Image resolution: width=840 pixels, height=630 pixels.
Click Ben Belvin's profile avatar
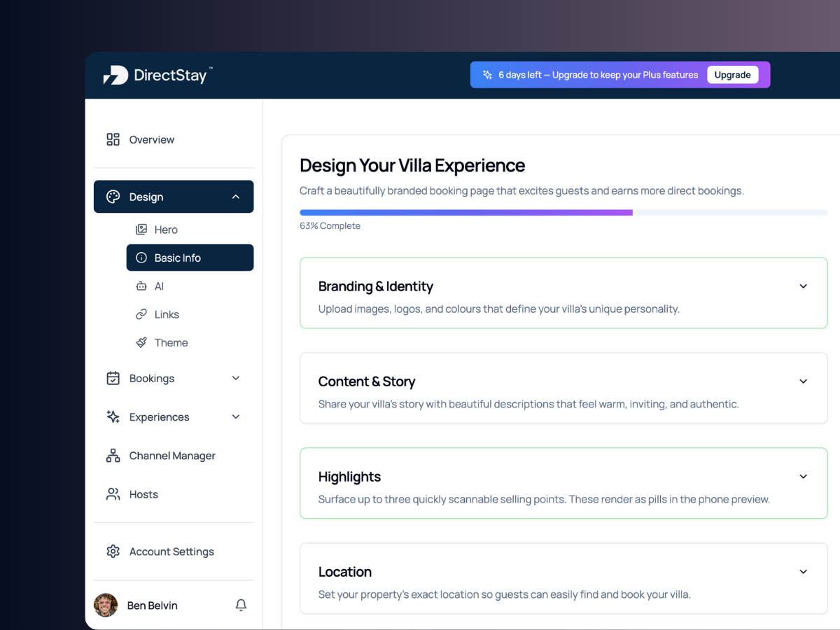106,605
